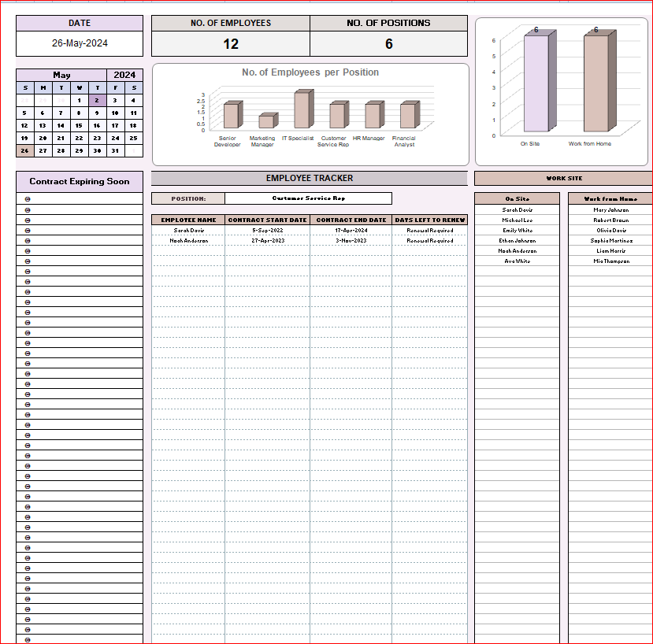Viewport: 653px width, 644px height.
Task: Click Noah Anderson's contract start date 27-Apr-2023
Action: pos(267,241)
